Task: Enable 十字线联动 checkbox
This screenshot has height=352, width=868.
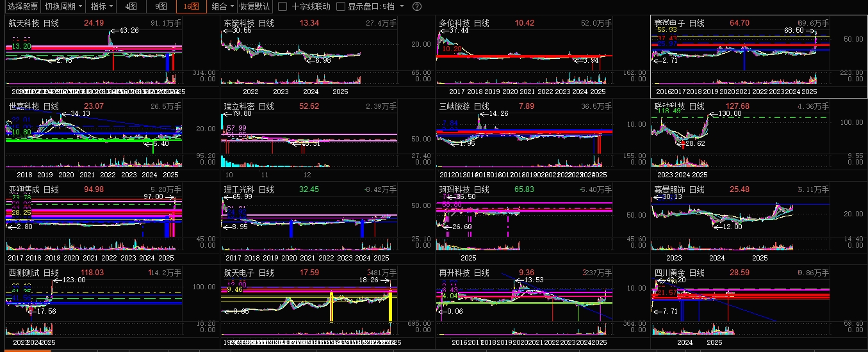Action: click(x=283, y=6)
